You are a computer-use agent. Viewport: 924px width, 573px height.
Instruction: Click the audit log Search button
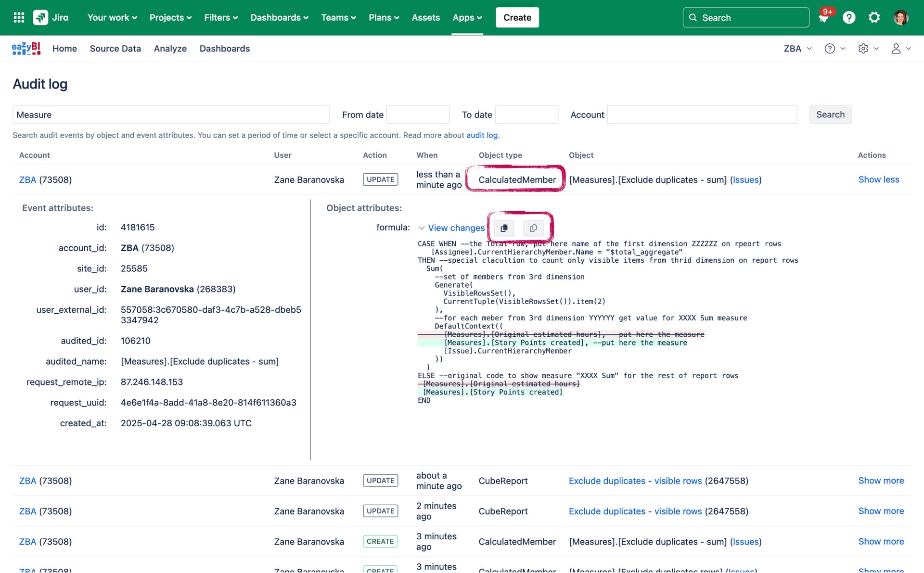click(830, 115)
